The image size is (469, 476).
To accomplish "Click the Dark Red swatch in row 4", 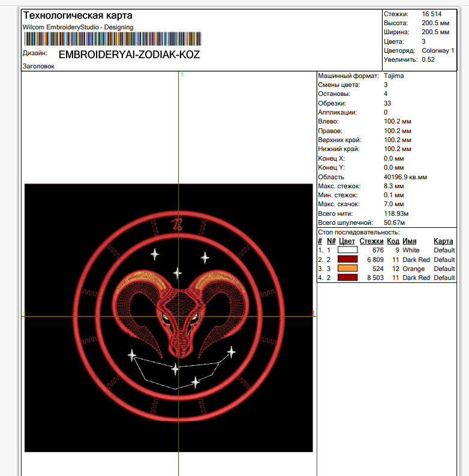I will click(x=347, y=278).
